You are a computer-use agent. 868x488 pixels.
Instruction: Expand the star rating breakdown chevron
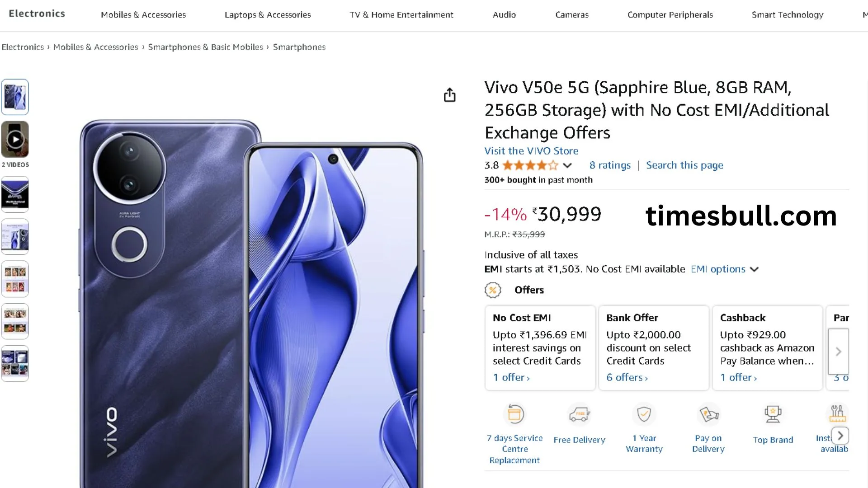point(567,165)
